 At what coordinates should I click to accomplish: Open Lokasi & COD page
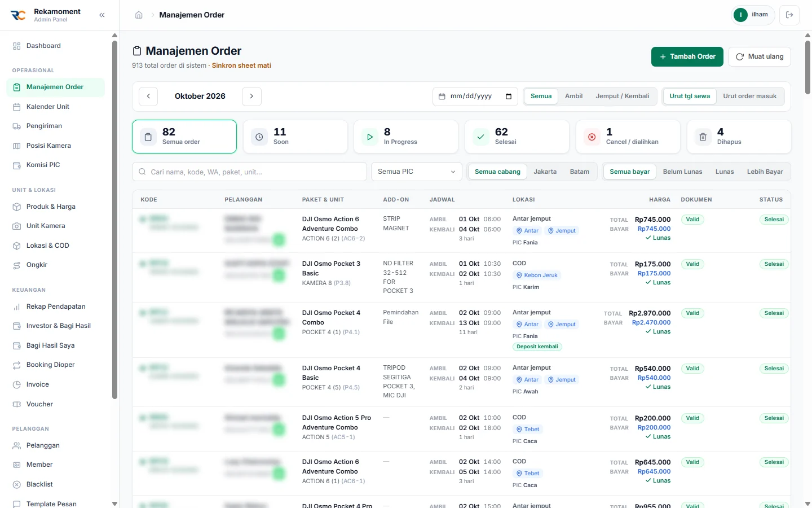[x=55, y=246]
